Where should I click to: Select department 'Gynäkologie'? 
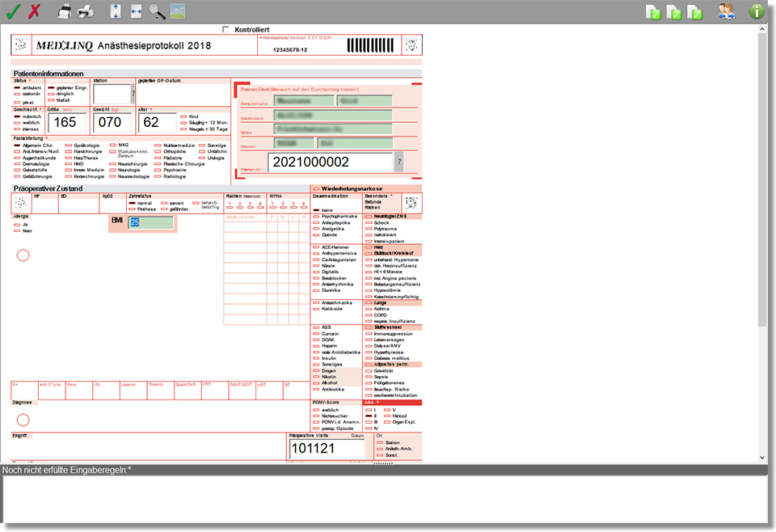(x=68, y=146)
